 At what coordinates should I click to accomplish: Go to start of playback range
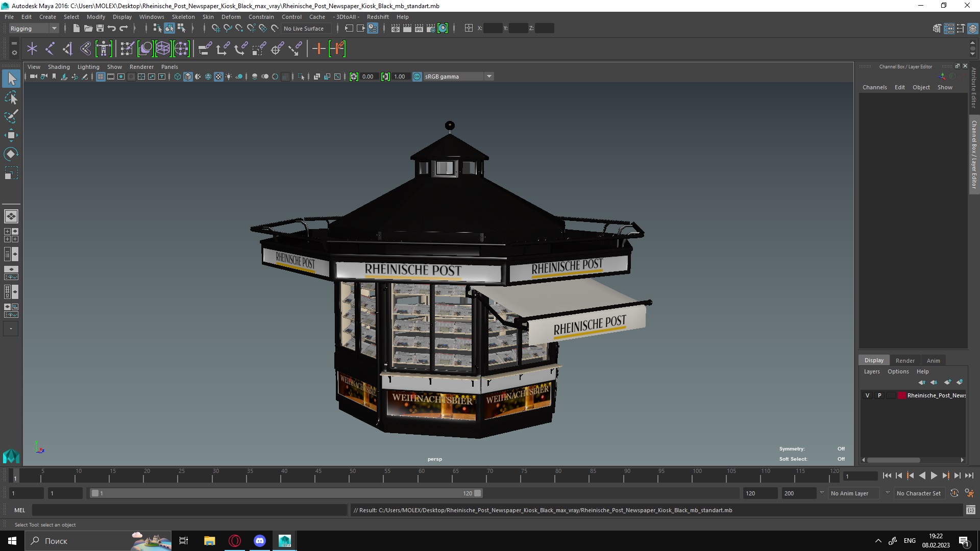887,475
